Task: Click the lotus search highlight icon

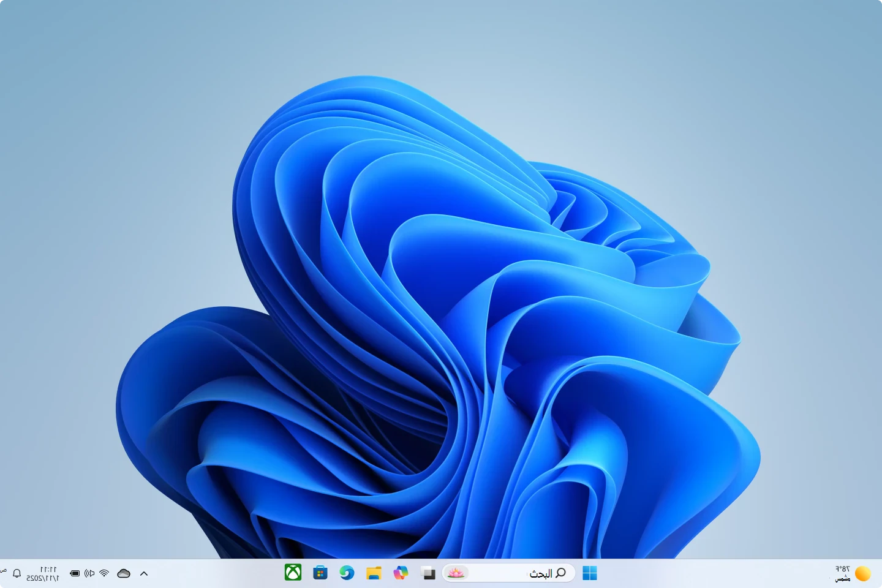Action: 455,573
